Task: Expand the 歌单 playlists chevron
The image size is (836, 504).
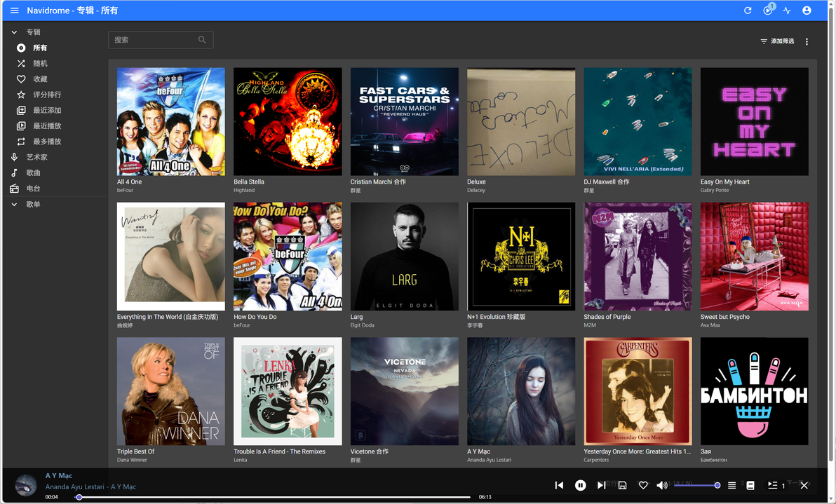Action: coord(15,204)
